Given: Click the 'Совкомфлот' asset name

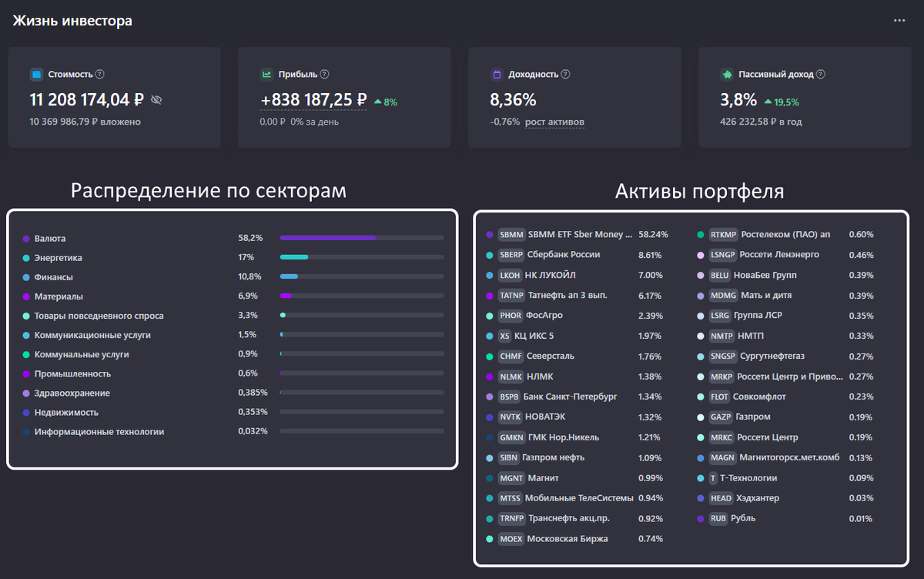Looking at the screenshot, I should point(758,397).
